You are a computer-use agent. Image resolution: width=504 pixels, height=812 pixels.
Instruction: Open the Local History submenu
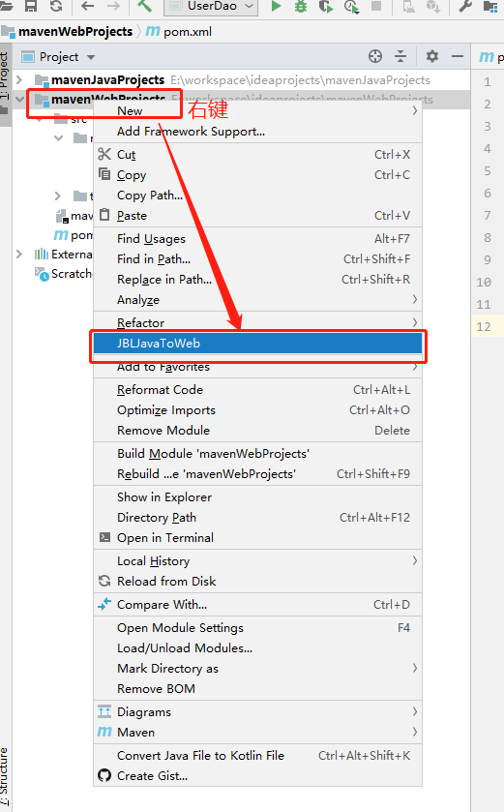(257, 560)
